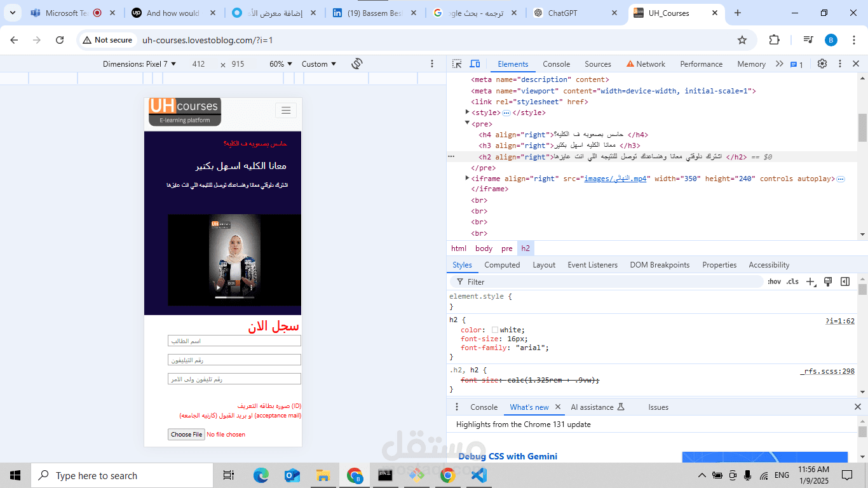The width and height of the screenshot is (868, 488).
Task: Show more DevTools tabs chevron
Action: click(780, 64)
